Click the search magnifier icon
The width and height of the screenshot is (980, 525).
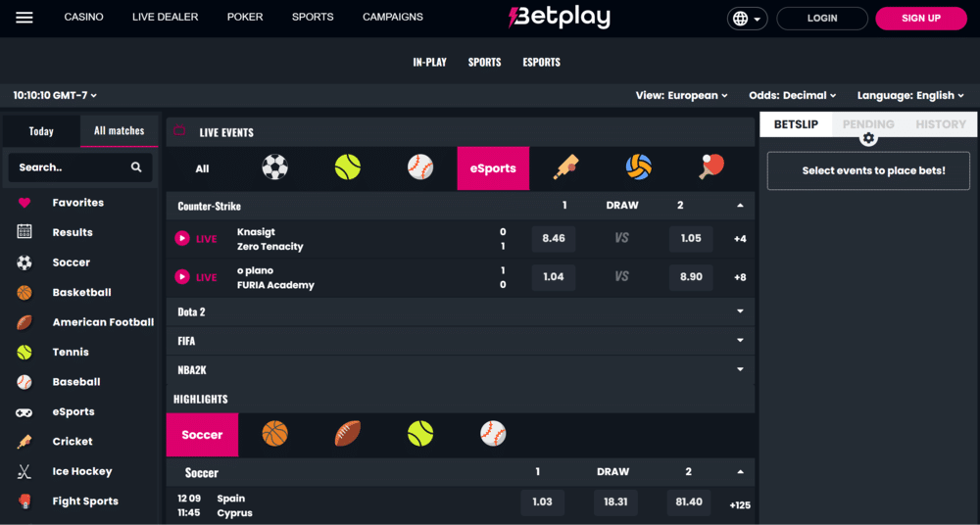coord(136,167)
